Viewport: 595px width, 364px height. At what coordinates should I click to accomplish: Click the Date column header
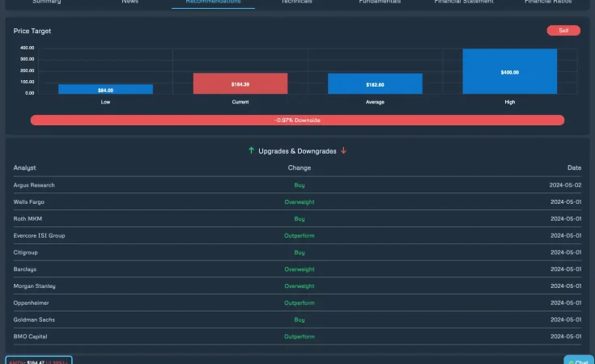point(574,167)
